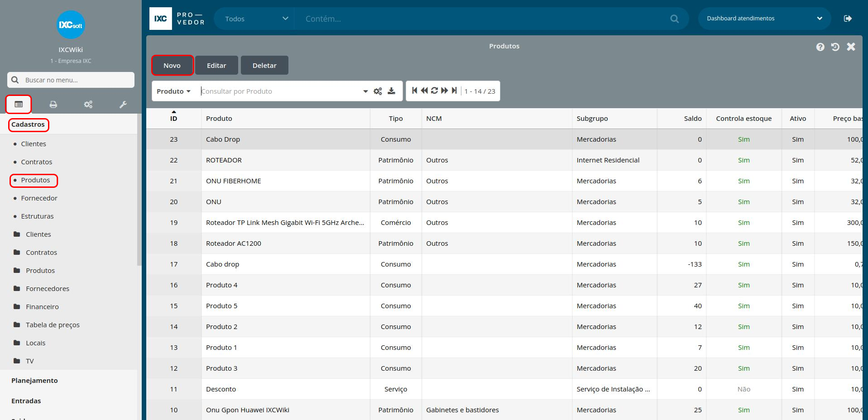This screenshot has width=868, height=420.
Task: Select the ONU FIBERHOME row
Action: tap(504, 181)
